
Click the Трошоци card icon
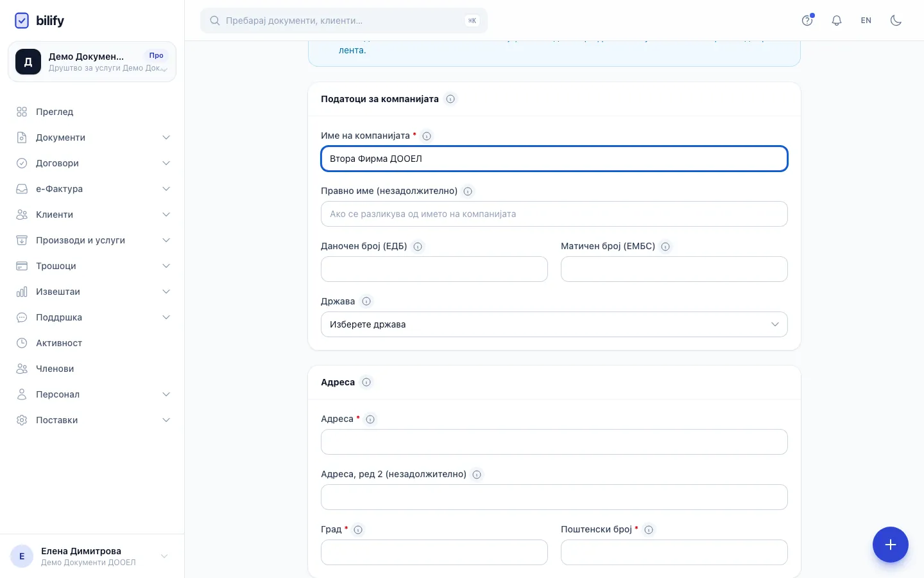click(22, 266)
